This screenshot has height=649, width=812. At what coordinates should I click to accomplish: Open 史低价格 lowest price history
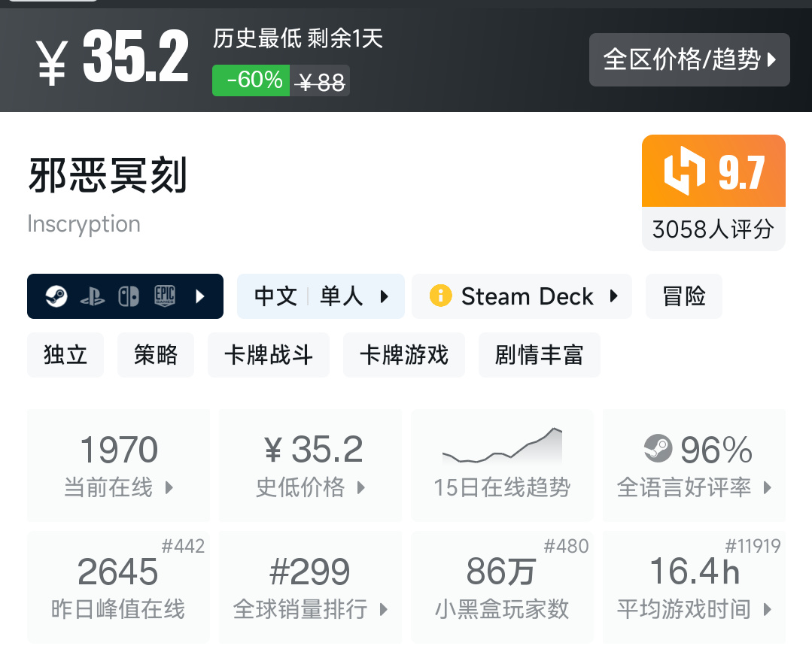pyautogui.click(x=311, y=466)
